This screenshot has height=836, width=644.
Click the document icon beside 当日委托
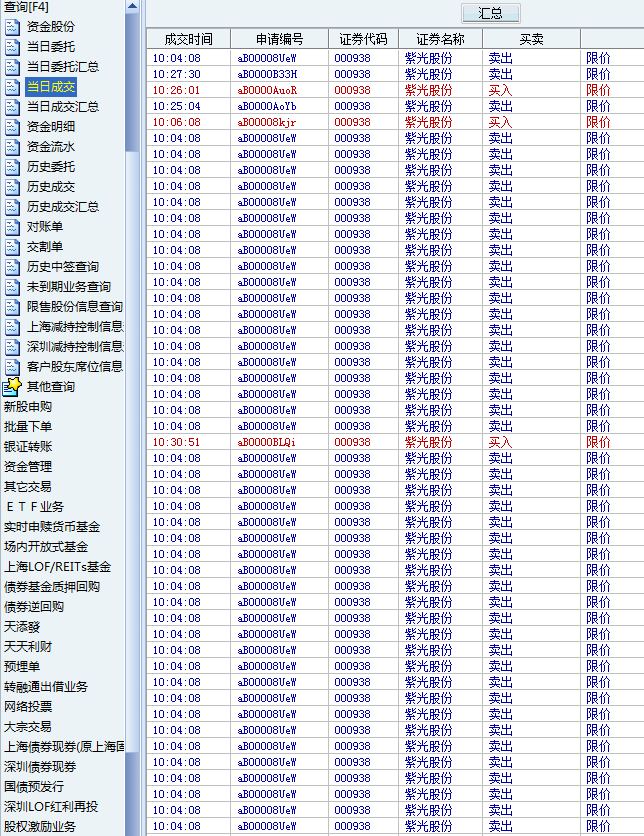tap(12, 47)
